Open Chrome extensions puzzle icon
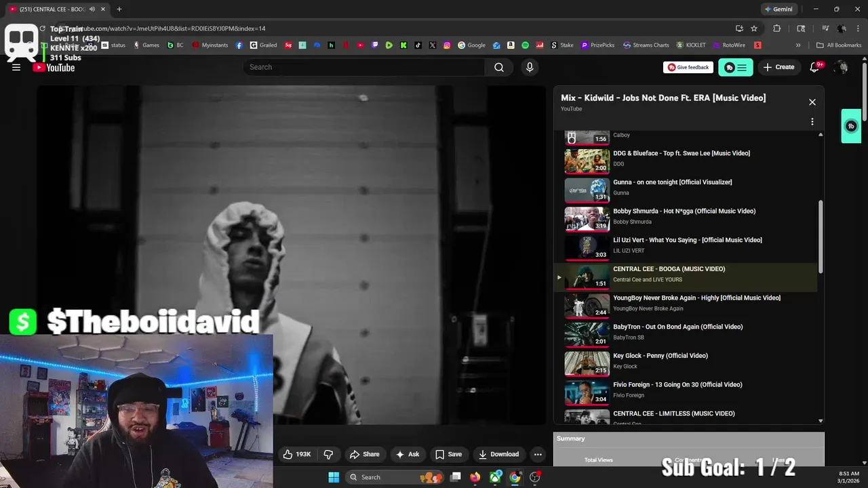868x488 pixels. click(x=777, y=28)
